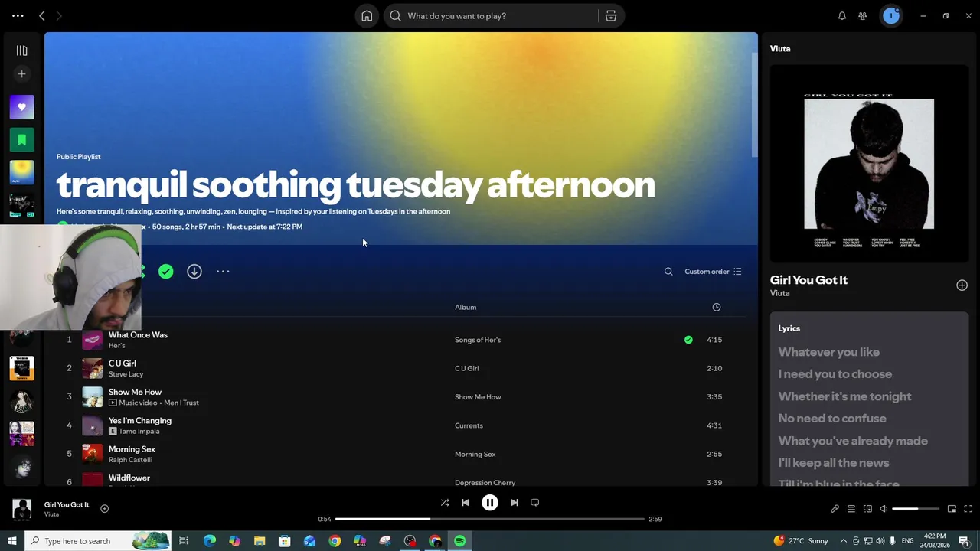This screenshot has height=551, width=980.
Task: Click the Album column header
Action: tap(465, 307)
